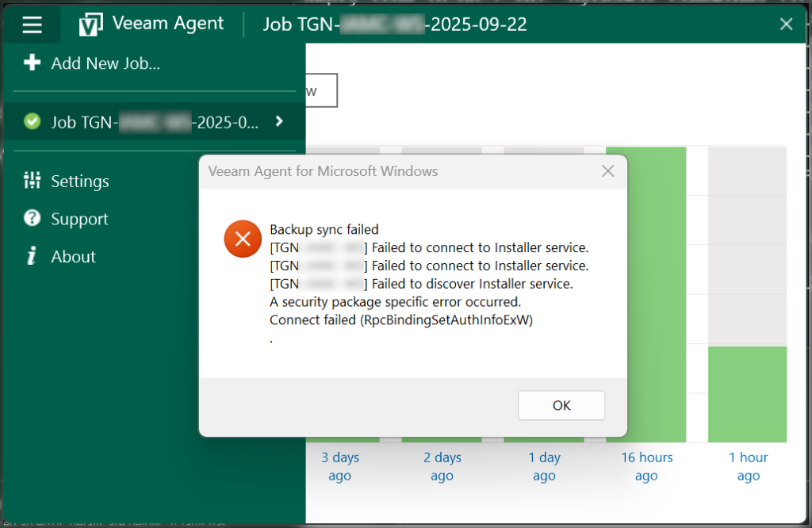Click the plus icon for Add New Job
Viewport: 812px width, 528px height.
coord(32,63)
